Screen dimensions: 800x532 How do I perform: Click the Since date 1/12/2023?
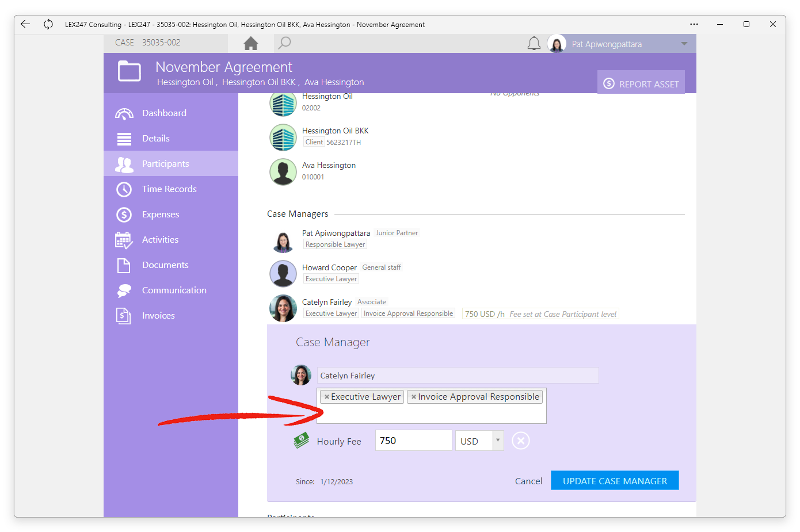pyautogui.click(x=337, y=482)
